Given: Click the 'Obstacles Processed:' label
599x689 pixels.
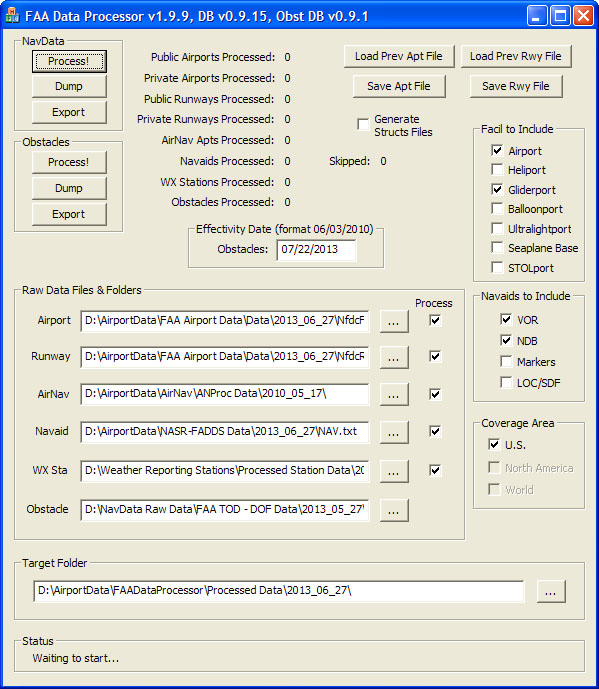Looking at the screenshot, I should (x=222, y=202).
